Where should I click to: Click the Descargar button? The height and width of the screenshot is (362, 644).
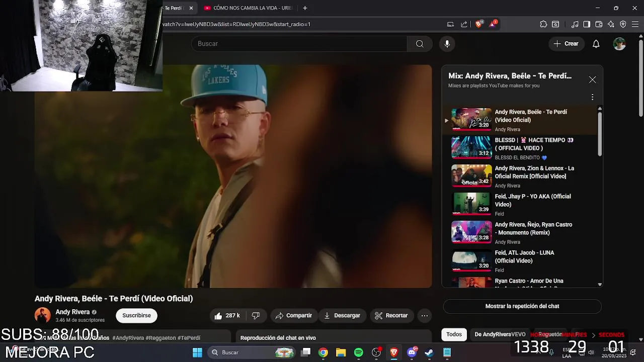[342, 316]
